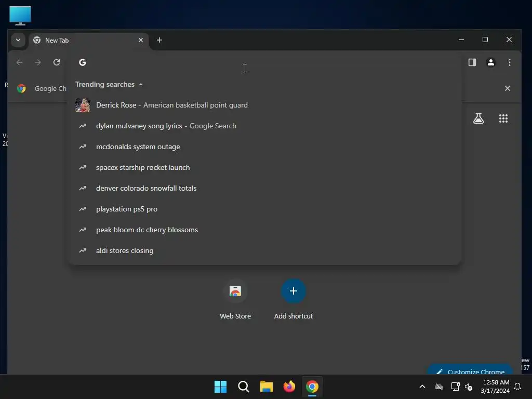Open the Windows Start menu
This screenshot has width=532, height=399.
(x=220, y=387)
